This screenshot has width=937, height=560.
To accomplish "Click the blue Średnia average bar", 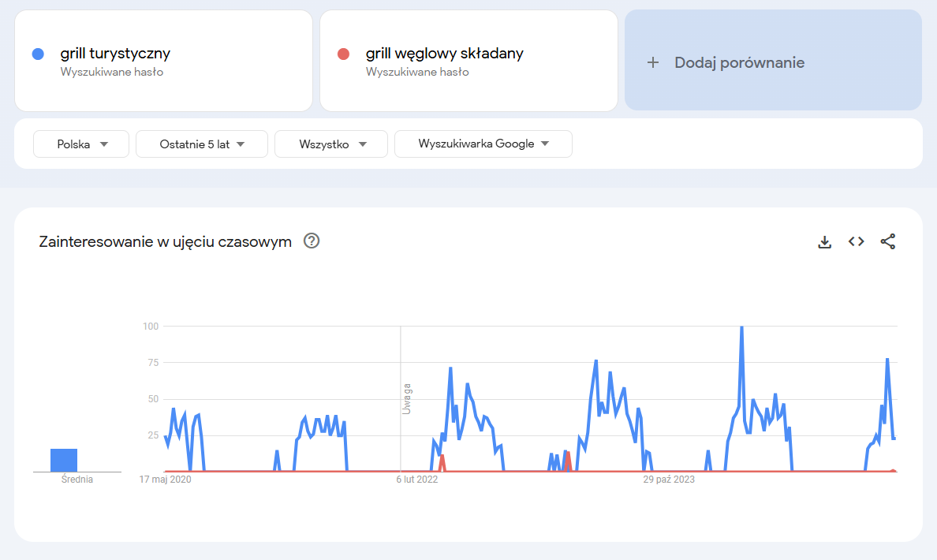I will (x=64, y=460).
